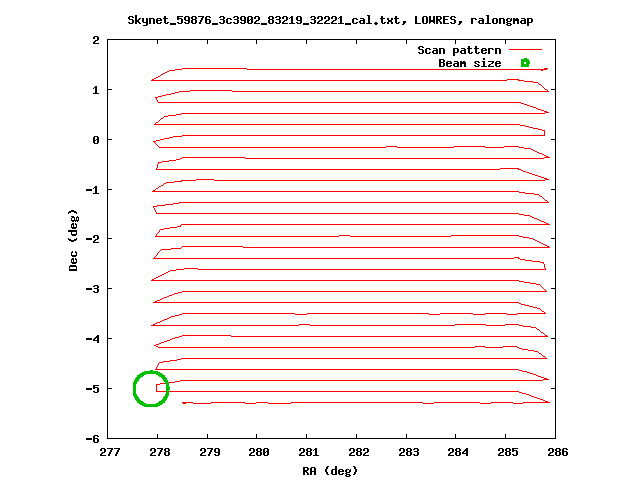Click the y-axis tick label 1

click(x=96, y=90)
